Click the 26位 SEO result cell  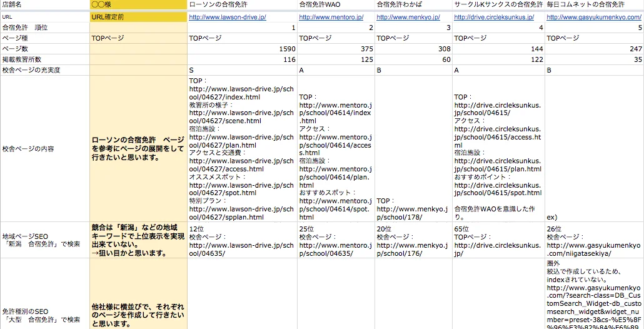[x=595, y=240]
